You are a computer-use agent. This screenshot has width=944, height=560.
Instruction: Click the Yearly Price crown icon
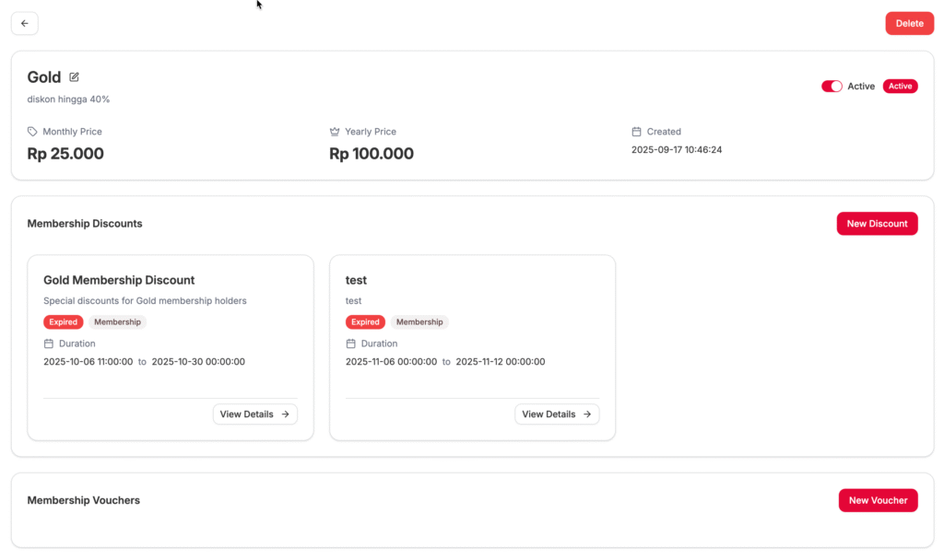(335, 132)
